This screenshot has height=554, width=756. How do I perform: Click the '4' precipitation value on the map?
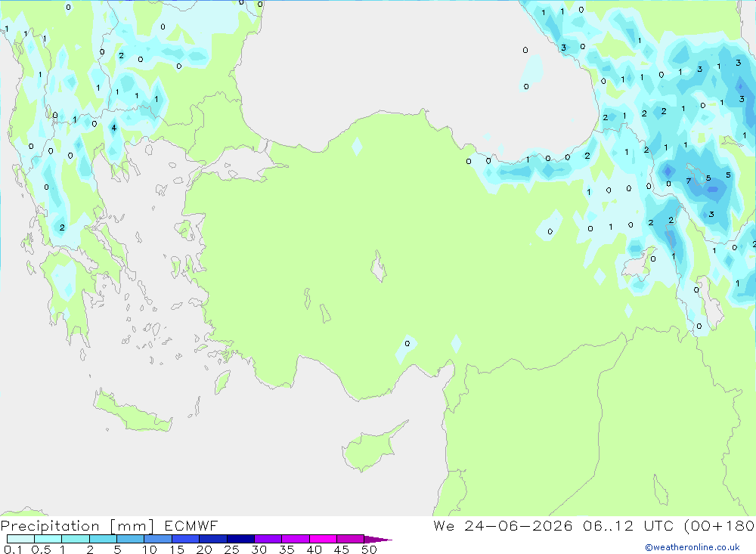(x=114, y=128)
